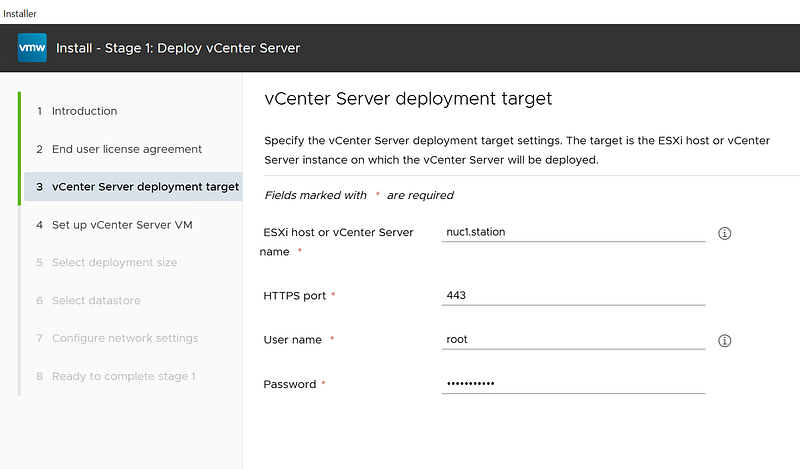Click the Password field label
Screen dimensions: 800x469
pos(290,384)
